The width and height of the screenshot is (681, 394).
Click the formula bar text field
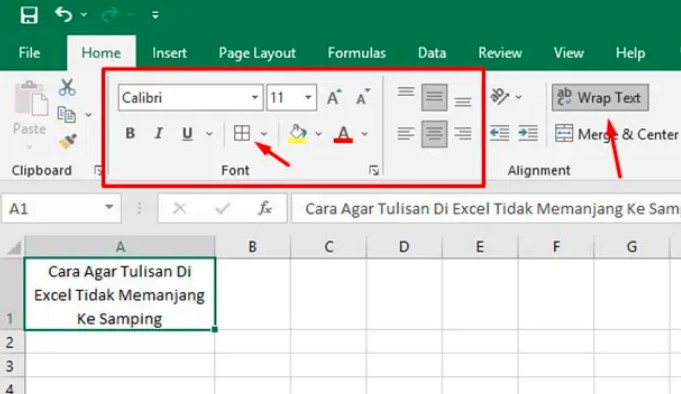[486, 209]
